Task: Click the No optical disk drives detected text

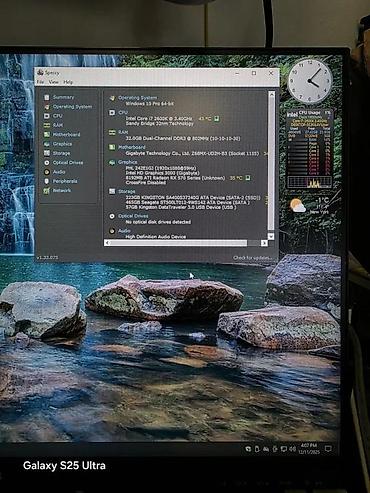Action: pyautogui.click(x=158, y=222)
